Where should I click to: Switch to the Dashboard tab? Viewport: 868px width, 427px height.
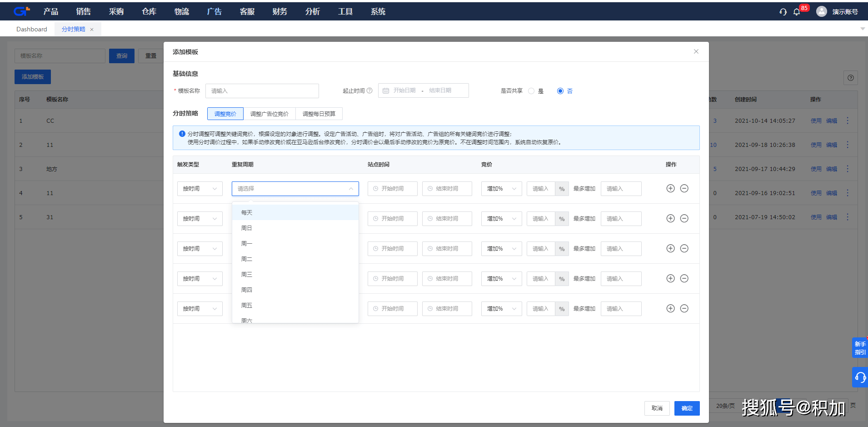(31, 29)
